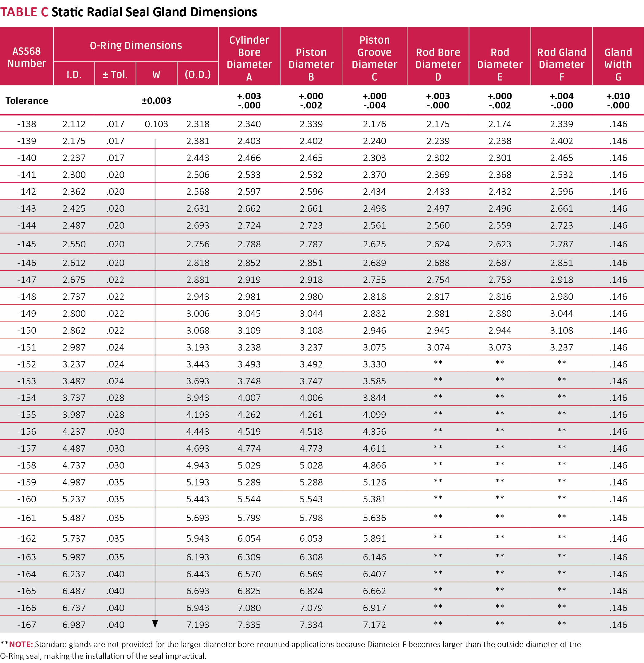Select Piston Groove Diameter C header

click(x=374, y=58)
